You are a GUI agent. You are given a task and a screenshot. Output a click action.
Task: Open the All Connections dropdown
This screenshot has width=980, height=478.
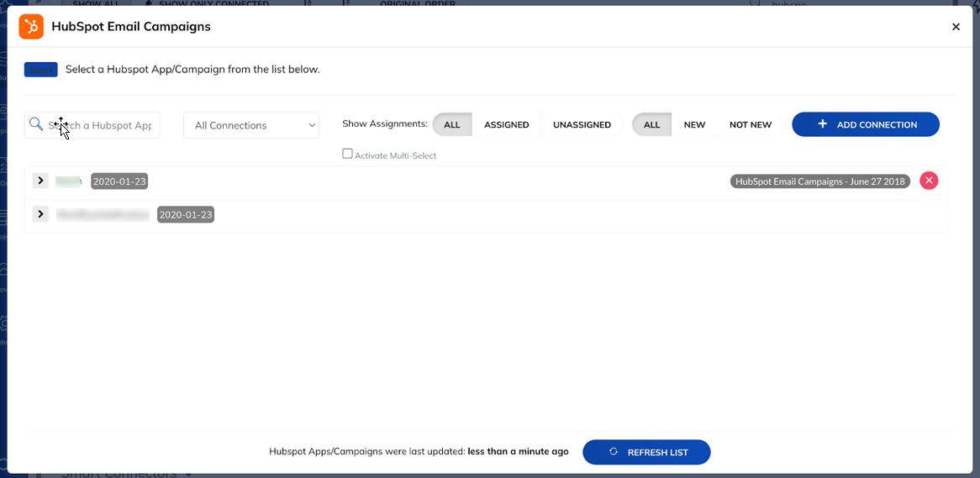pos(251,125)
